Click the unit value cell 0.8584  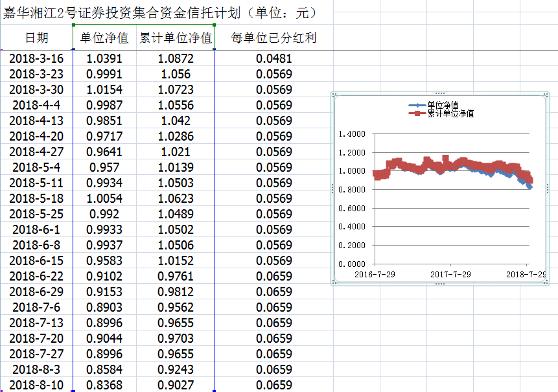[x=104, y=369]
